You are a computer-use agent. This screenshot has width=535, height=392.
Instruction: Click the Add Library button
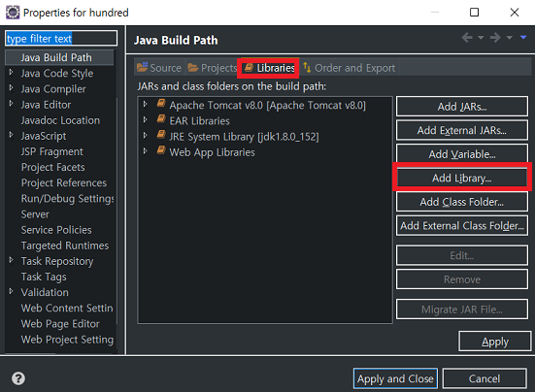(462, 178)
